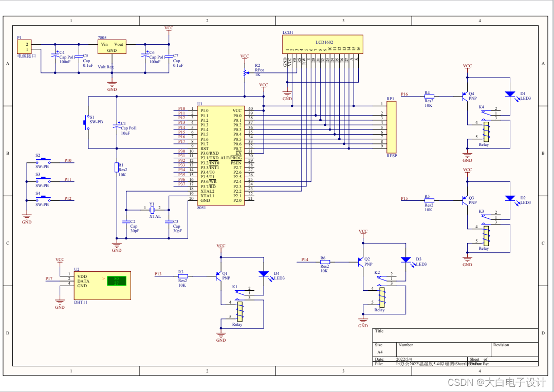554x392 pixels.
Task: Select the P1 power connector symbol
Action: click(24, 47)
